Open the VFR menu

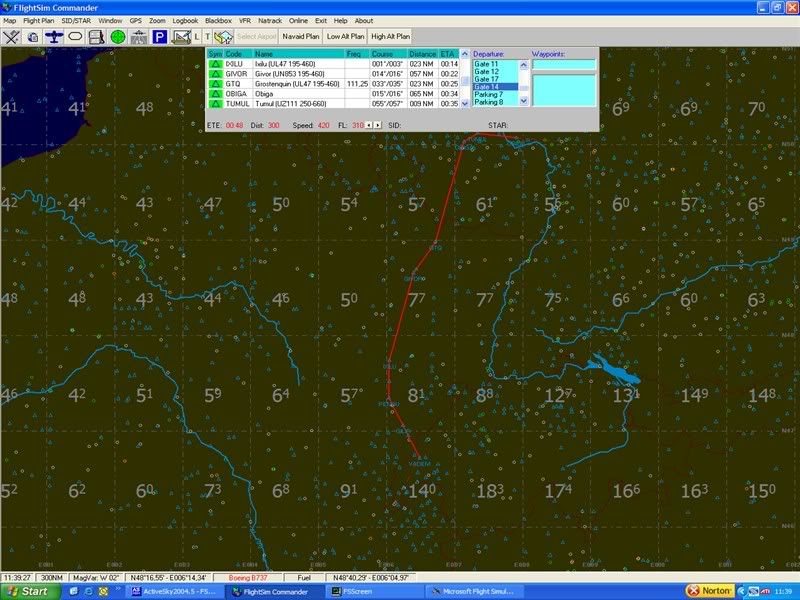pyautogui.click(x=245, y=21)
